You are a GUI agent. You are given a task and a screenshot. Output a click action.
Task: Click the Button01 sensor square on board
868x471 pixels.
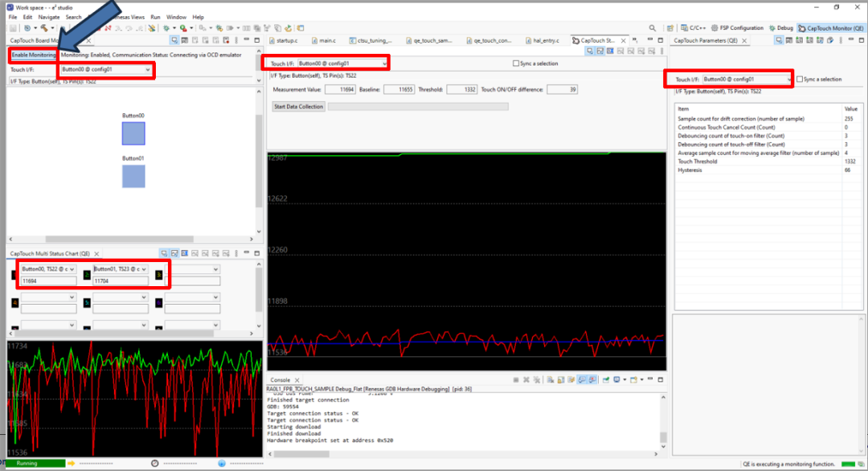(x=133, y=176)
